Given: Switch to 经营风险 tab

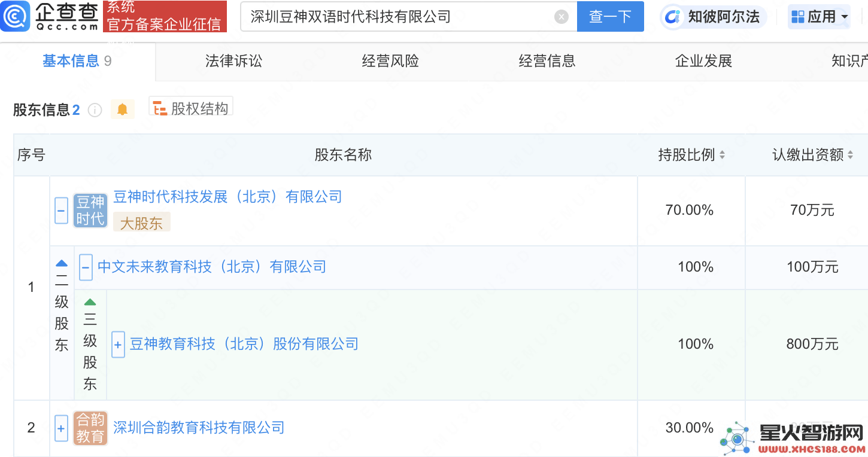Looking at the screenshot, I should click(x=390, y=61).
